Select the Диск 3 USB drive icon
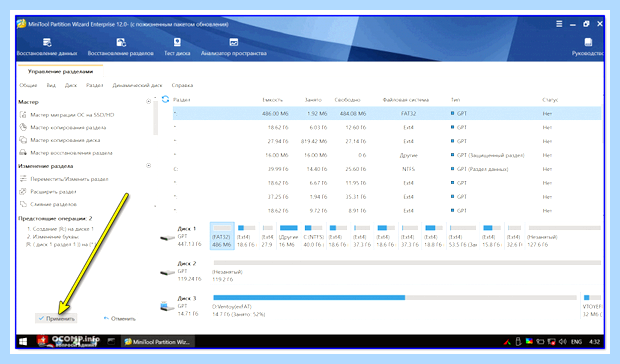 [x=167, y=306]
